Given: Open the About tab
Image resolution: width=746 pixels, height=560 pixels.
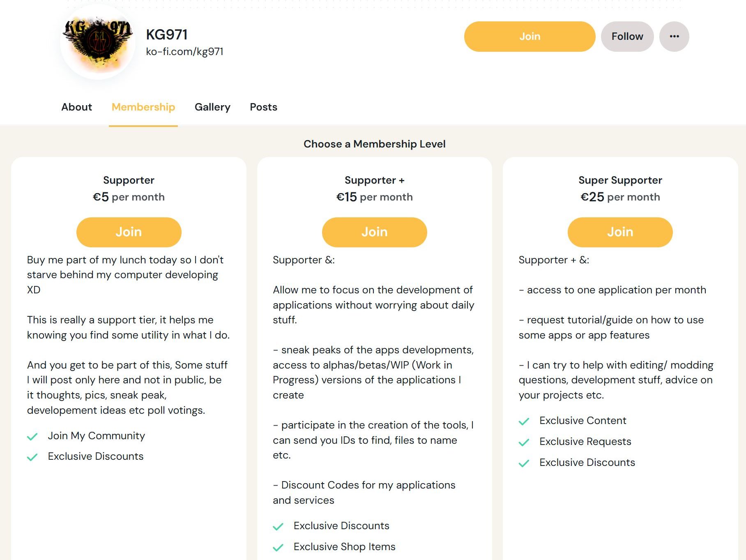Looking at the screenshot, I should pyautogui.click(x=76, y=107).
